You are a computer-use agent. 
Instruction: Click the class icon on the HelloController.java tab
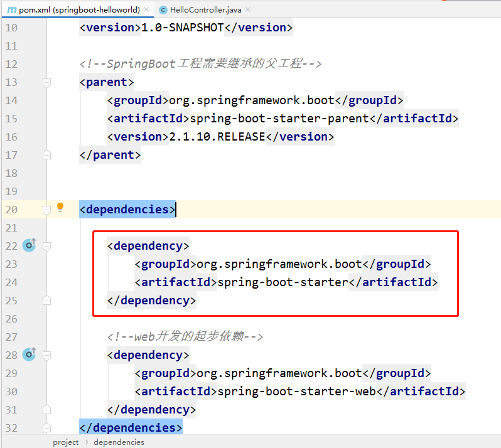(163, 10)
